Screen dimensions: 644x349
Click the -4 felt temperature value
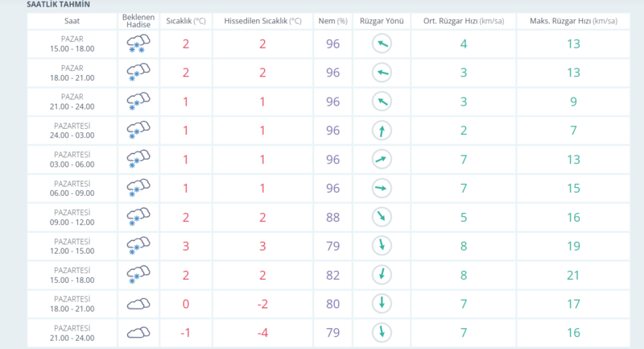262,332
